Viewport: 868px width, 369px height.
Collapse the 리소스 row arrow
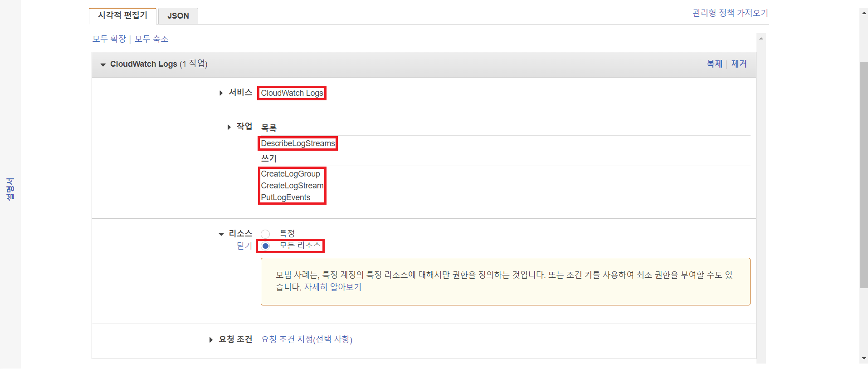221,234
